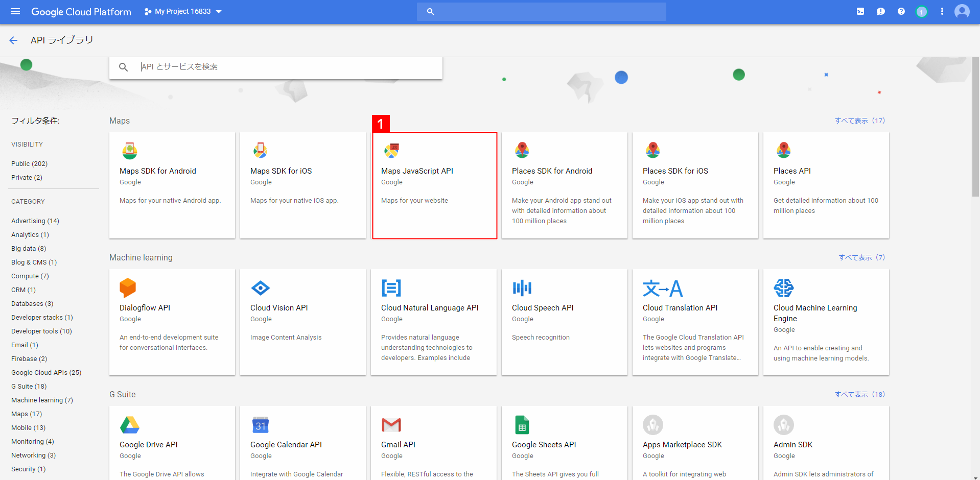Click the scrollbar down arrow
This screenshot has width=980, height=480.
pyautogui.click(x=975, y=477)
